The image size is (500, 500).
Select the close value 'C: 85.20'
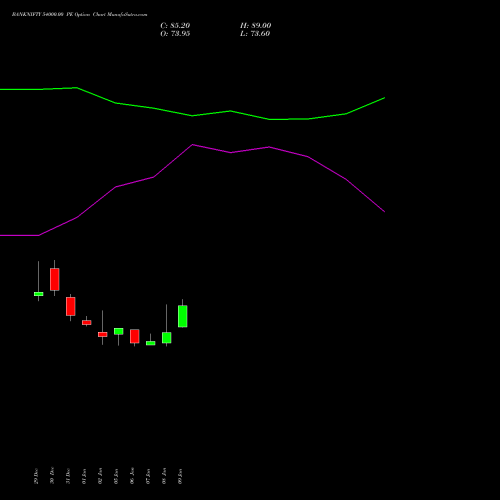tap(175, 26)
